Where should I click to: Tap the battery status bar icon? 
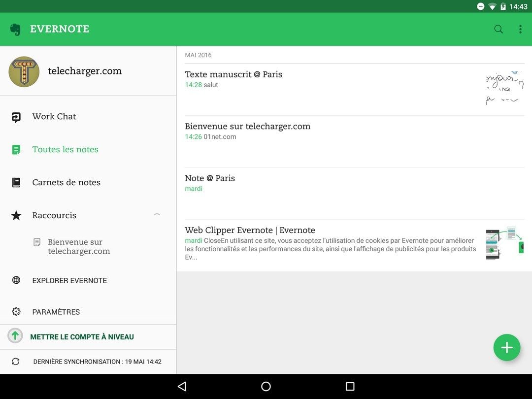[503, 7]
